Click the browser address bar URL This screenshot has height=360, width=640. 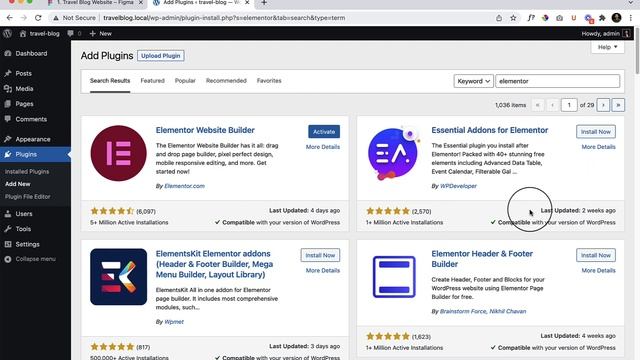click(224, 18)
